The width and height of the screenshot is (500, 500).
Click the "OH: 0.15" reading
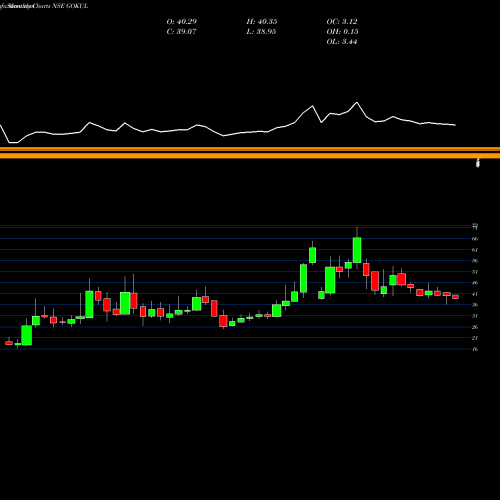(342, 32)
